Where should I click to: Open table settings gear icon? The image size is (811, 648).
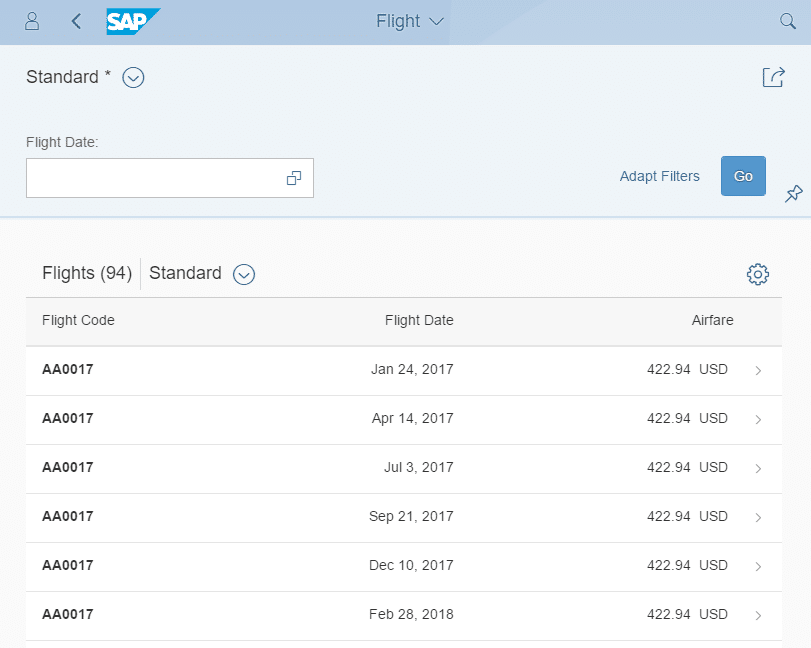tap(758, 274)
